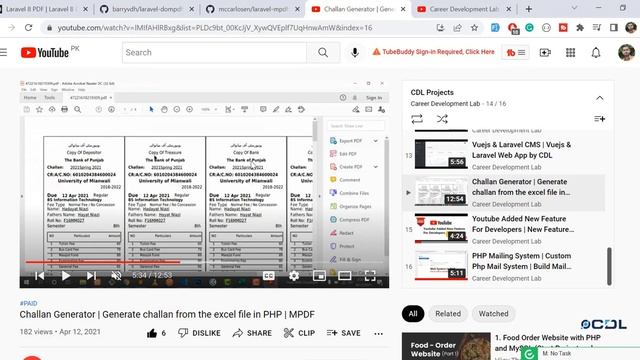Select the Watched filter chip
Viewport: 640px width, 360px height.
(x=493, y=313)
